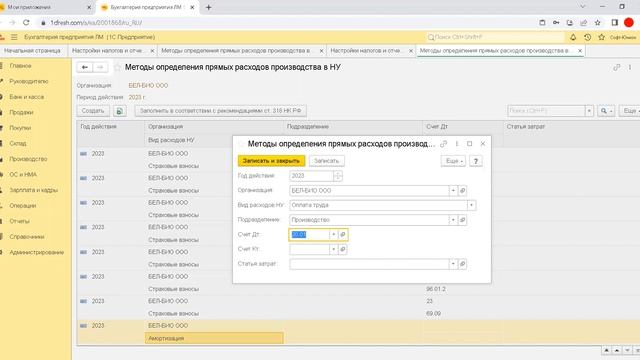Bookmark this page with star icon
The height and width of the screenshot is (360, 640).
[598, 23]
